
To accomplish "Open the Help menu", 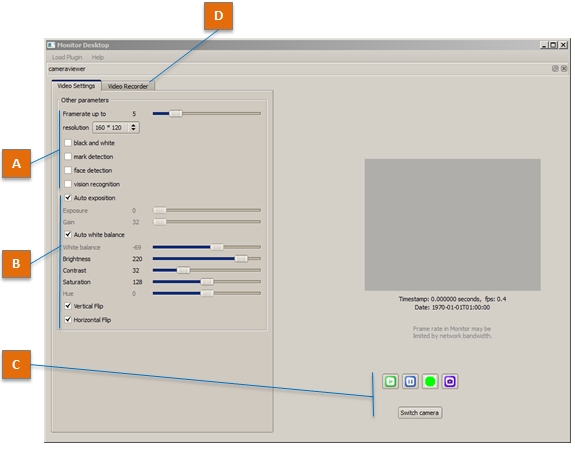I will [98, 57].
